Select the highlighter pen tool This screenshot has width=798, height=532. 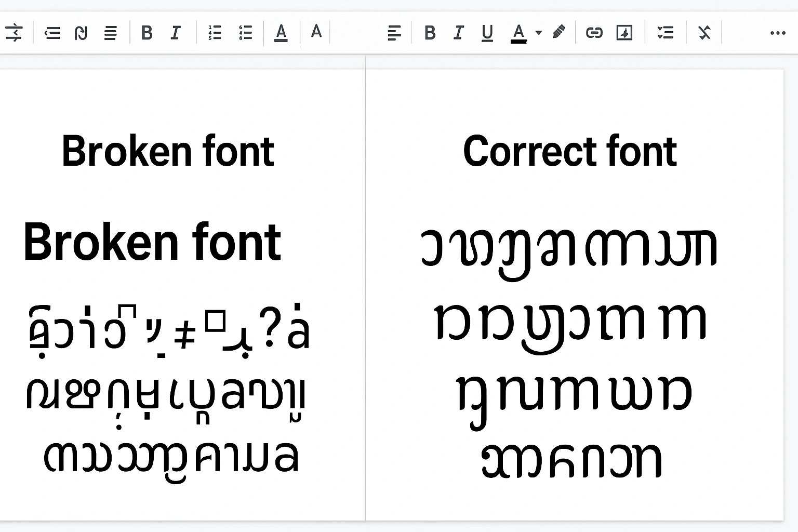559,32
